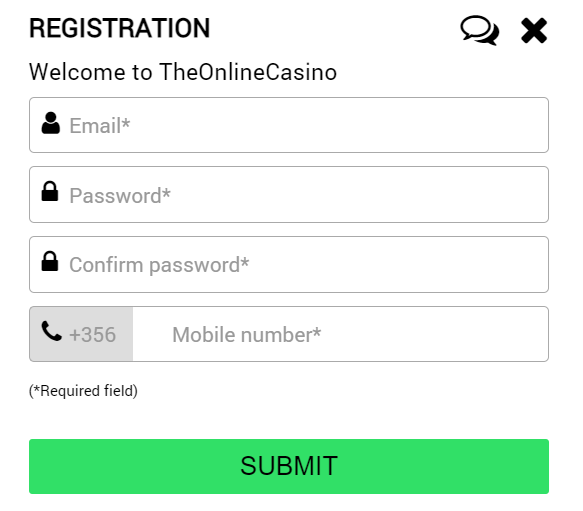583x511 pixels.
Task: Open the live chat bubbles icon
Action: point(480,30)
